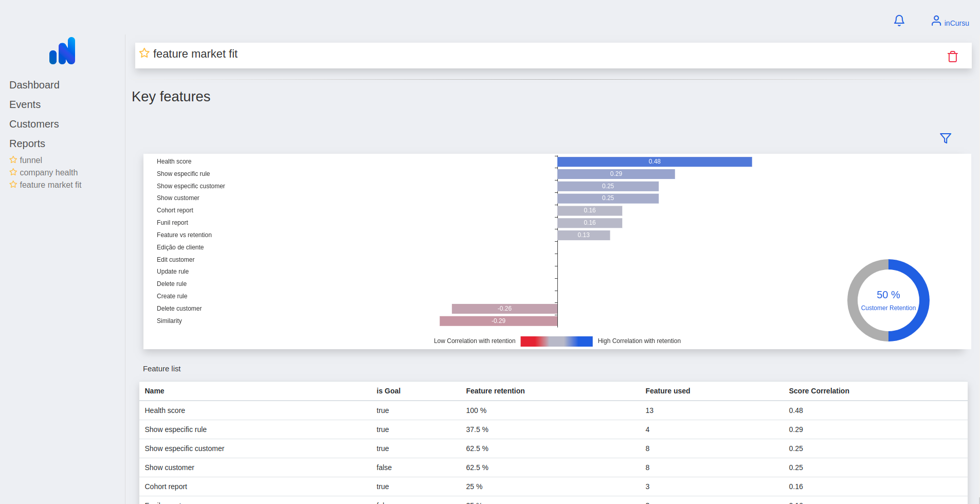This screenshot has height=504, width=980.
Task: Open the chart filter funnel icon
Action: click(945, 138)
